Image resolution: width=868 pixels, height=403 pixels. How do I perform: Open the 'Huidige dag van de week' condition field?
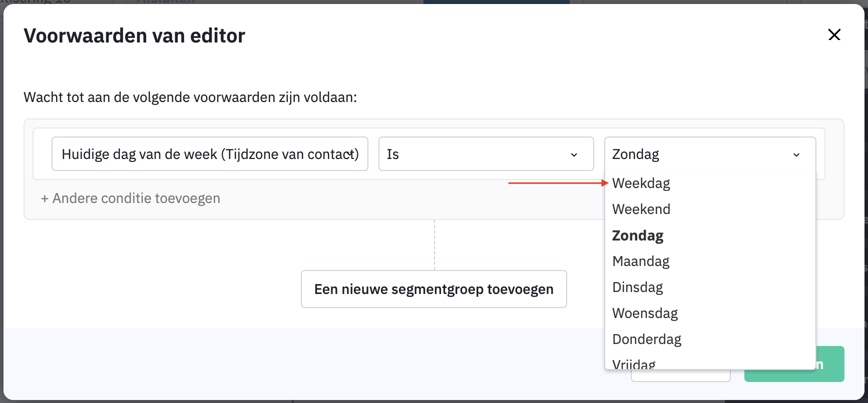(210, 154)
